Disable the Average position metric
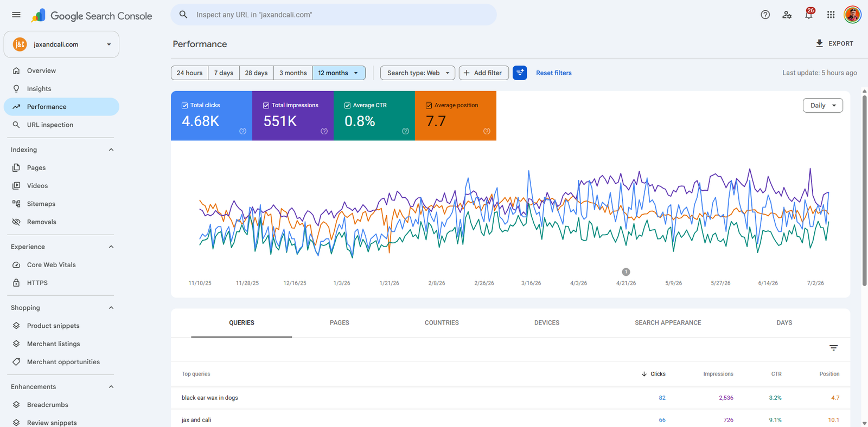 click(x=429, y=106)
